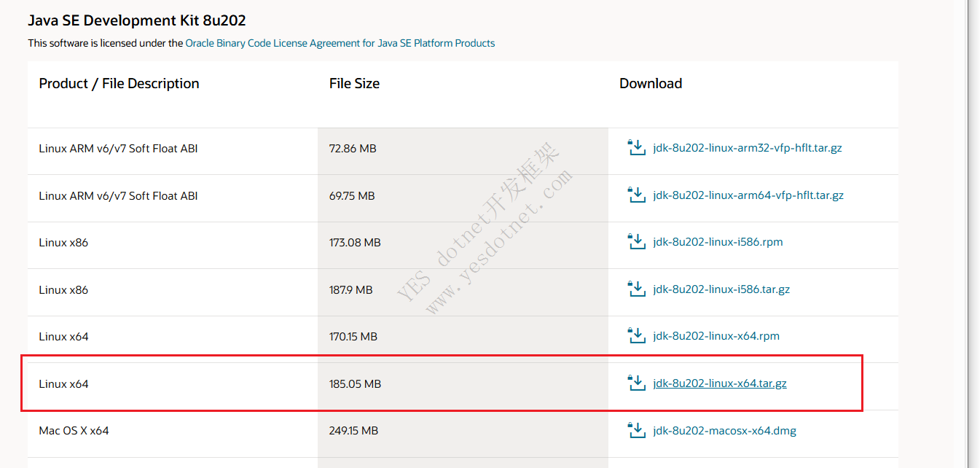Follow the jdk-8u202-linux-x64.rpm link
The height and width of the screenshot is (468, 980).
[716, 336]
